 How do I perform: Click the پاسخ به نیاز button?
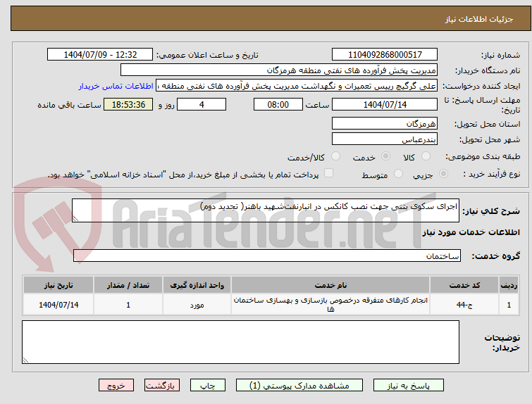tap(409, 386)
